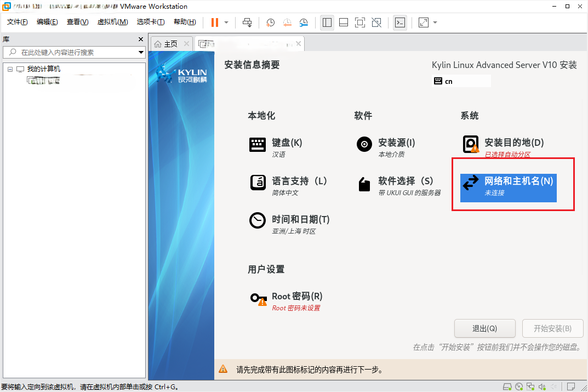Click the hard disk status bar icon
Image resolution: width=588 pixels, height=392 pixels.
507,387
